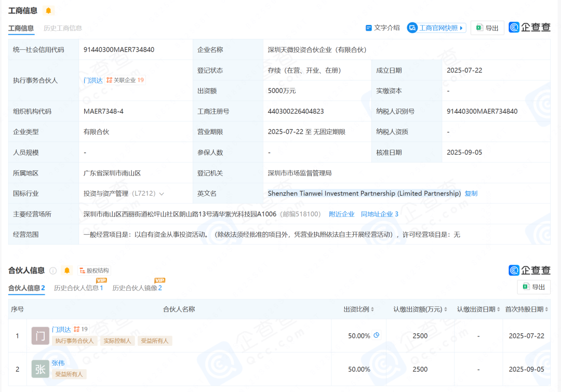The width and height of the screenshot is (561, 392).
Task: Switch to 历史合伙人信息 1 tab
Action: point(78,288)
